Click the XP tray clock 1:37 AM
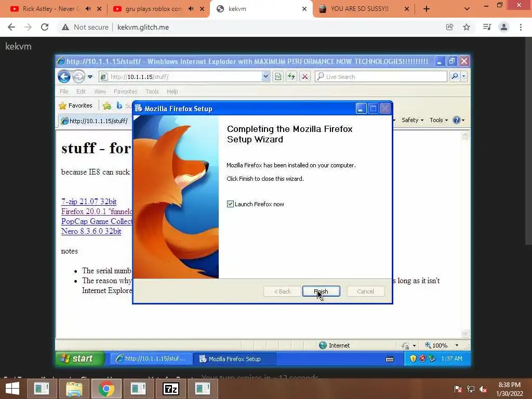Viewport: 532px width, 399px height. 451,358
